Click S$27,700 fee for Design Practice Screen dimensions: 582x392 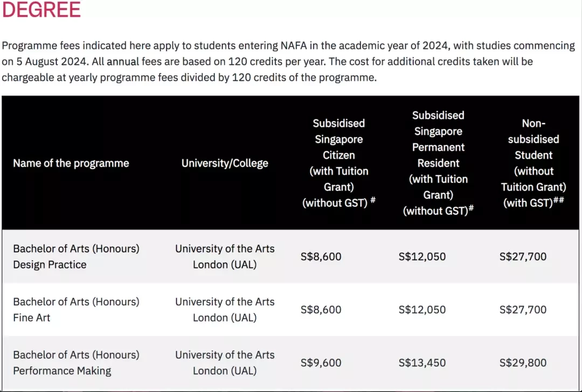523,256
